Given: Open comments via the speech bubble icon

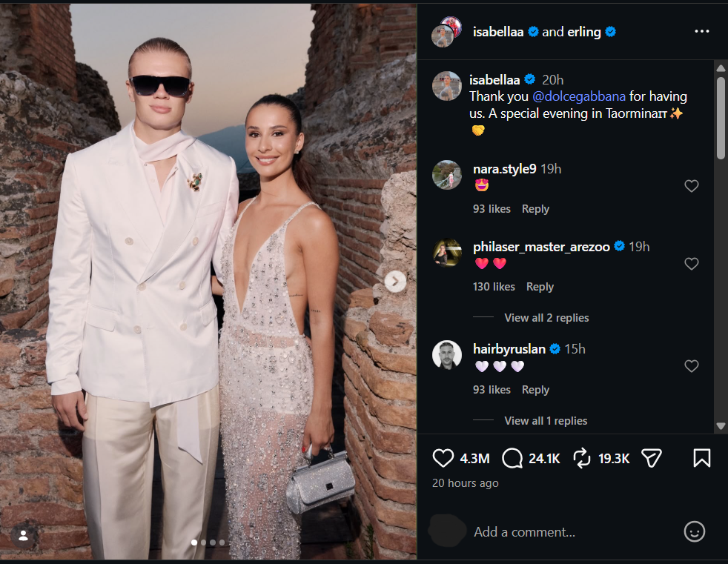Looking at the screenshot, I should click(x=512, y=458).
